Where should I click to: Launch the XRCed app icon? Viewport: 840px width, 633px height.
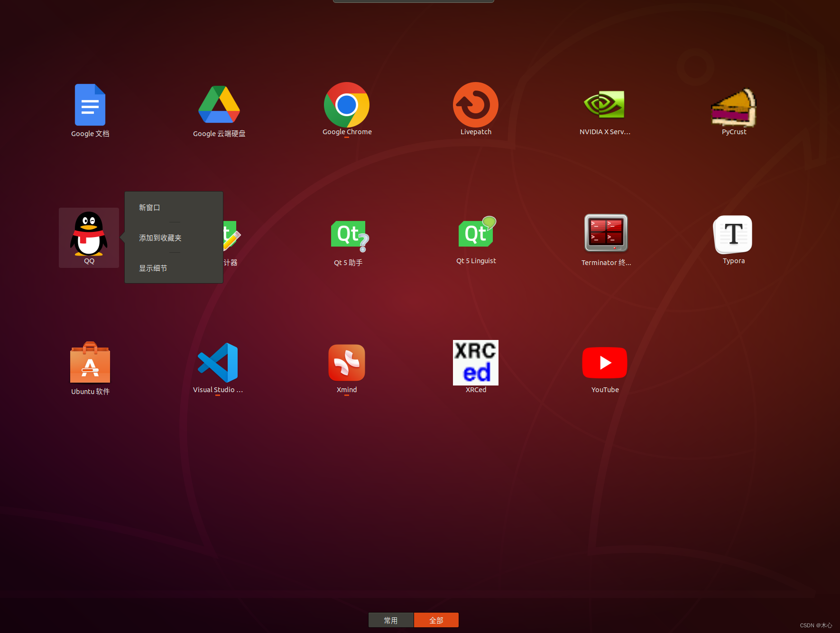tap(476, 363)
